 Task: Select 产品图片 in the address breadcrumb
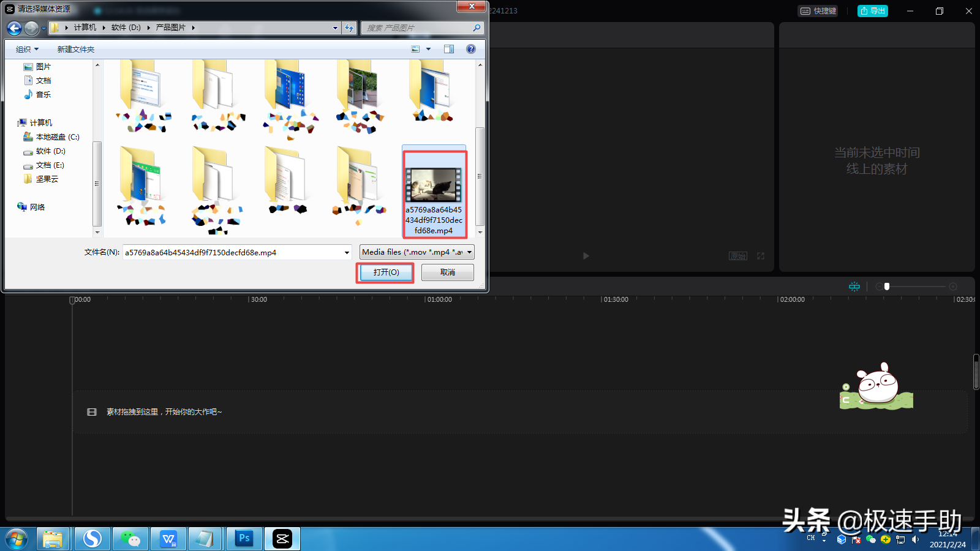(171, 28)
